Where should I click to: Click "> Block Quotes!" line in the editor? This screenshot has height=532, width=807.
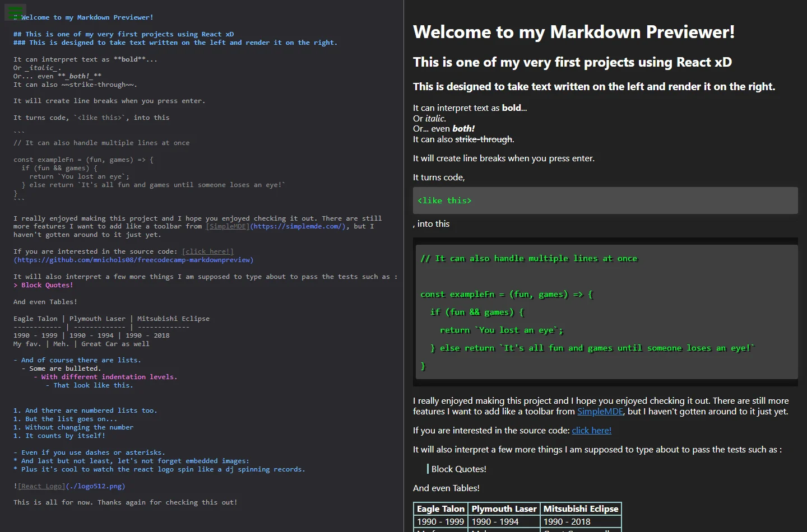pos(43,286)
